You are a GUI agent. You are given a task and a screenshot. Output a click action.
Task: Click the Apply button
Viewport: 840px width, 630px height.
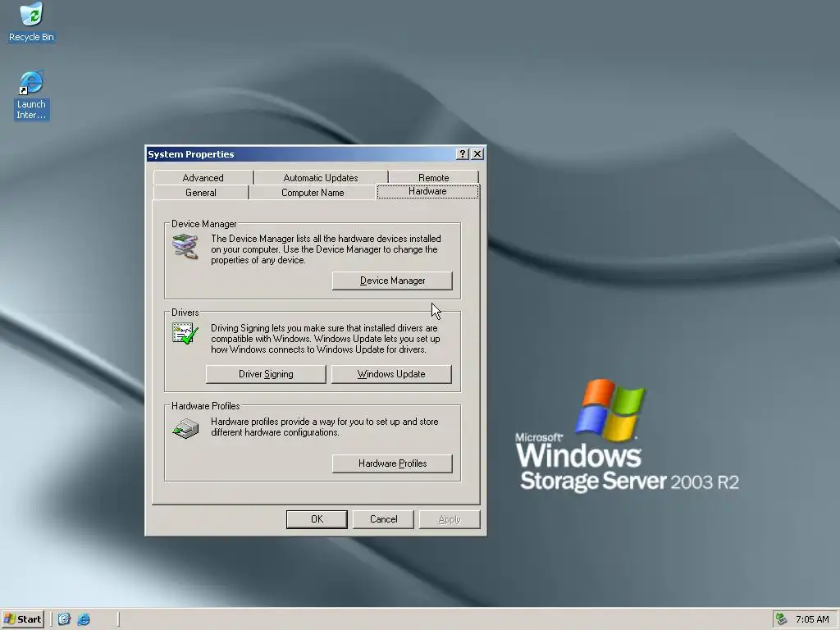(x=450, y=519)
